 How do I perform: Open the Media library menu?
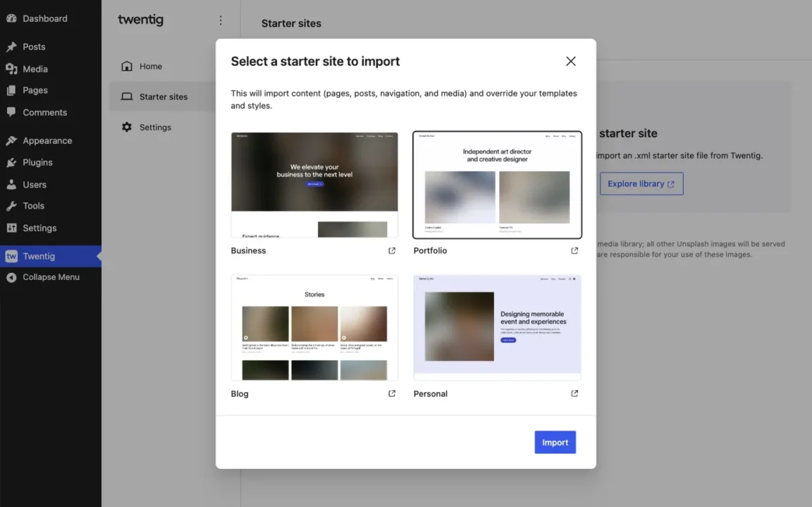pyautogui.click(x=35, y=69)
